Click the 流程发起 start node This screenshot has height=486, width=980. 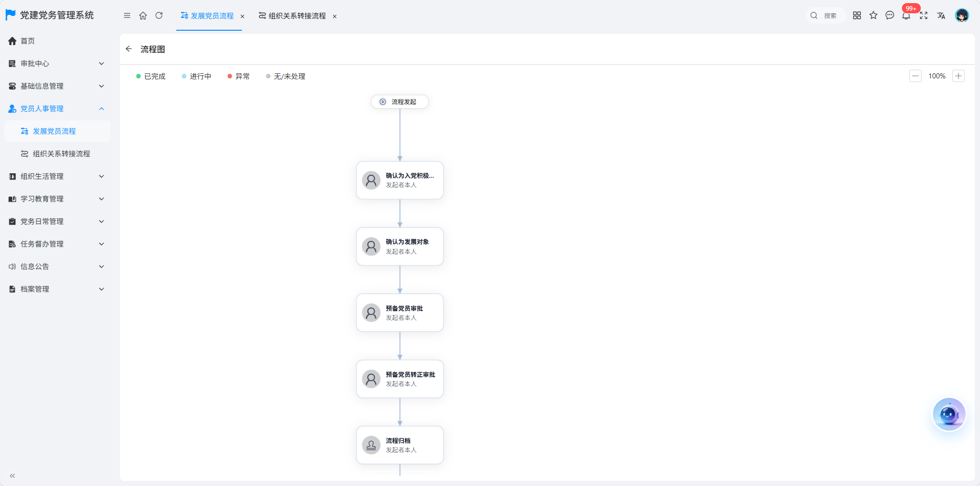tap(400, 102)
